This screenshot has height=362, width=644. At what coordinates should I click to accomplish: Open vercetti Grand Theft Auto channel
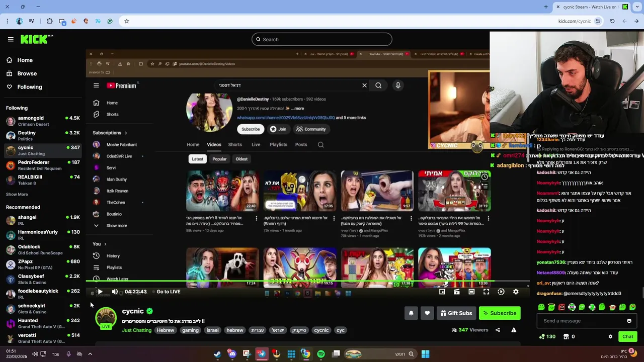43,338
